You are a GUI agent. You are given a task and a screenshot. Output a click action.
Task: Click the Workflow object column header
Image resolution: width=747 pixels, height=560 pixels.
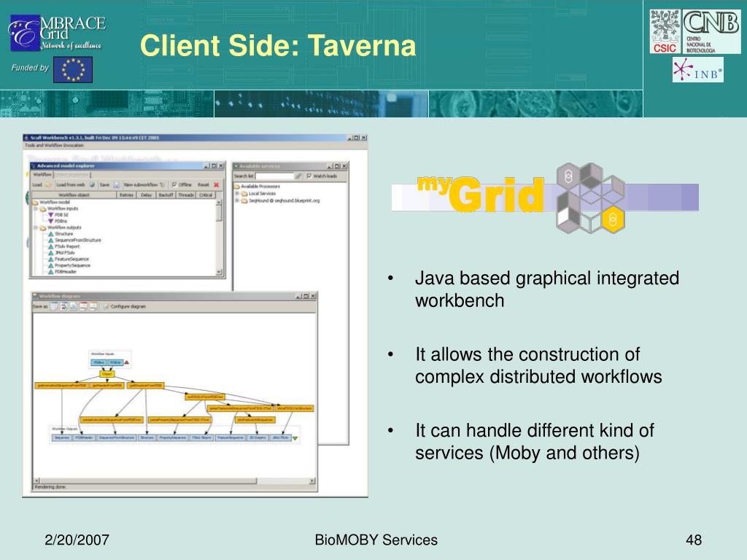pos(74,195)
